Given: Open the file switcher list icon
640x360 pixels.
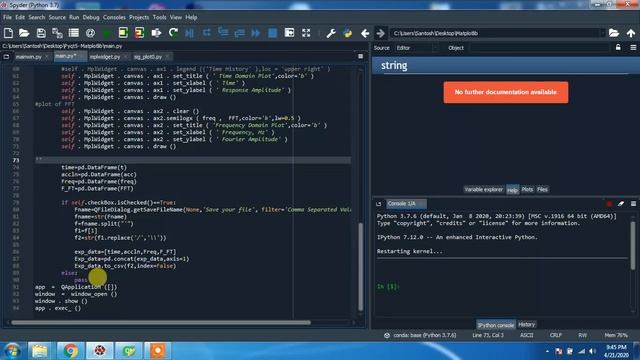Looking at the screenshot, I should coord(74,33).
